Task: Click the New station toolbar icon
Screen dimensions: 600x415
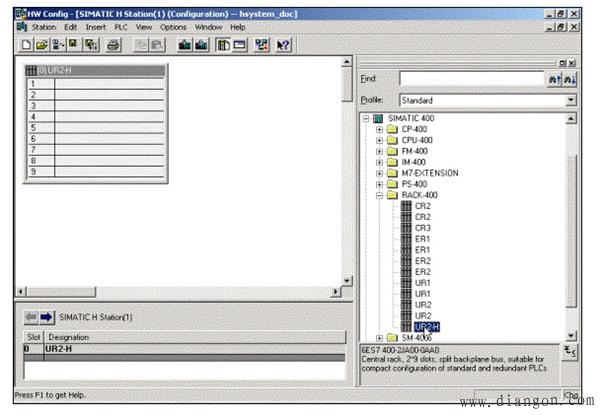Action: click(x=26, y=45)
